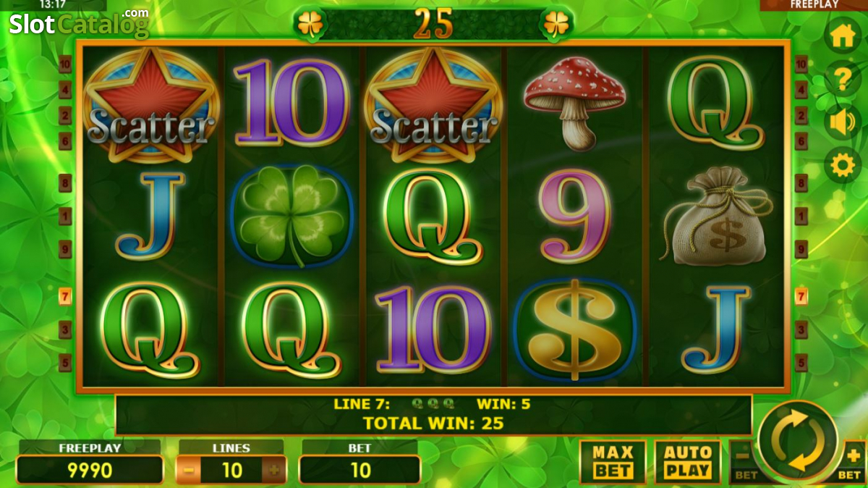Select payline 5 marker on right side

[801, 362]
